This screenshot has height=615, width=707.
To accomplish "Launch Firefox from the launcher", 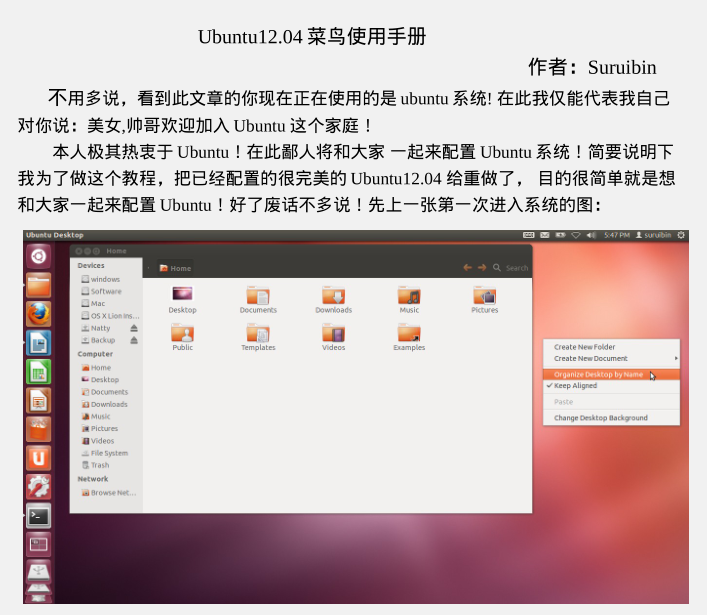I will (x=38, y=314).
